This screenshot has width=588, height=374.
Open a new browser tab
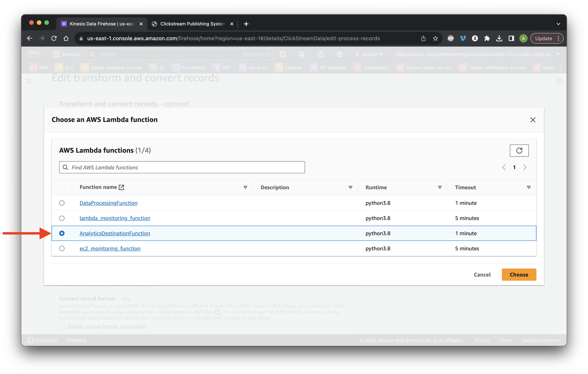[x=246, y=24]
